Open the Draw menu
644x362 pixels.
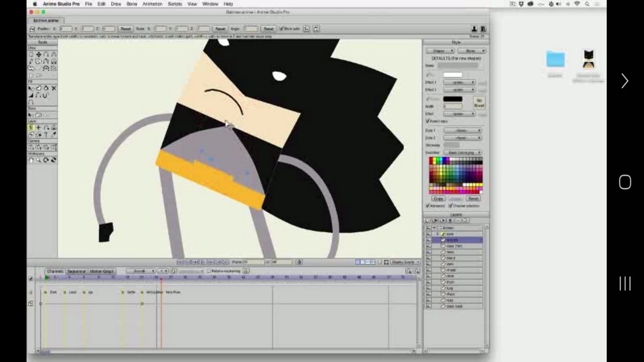tap(116, 3)
